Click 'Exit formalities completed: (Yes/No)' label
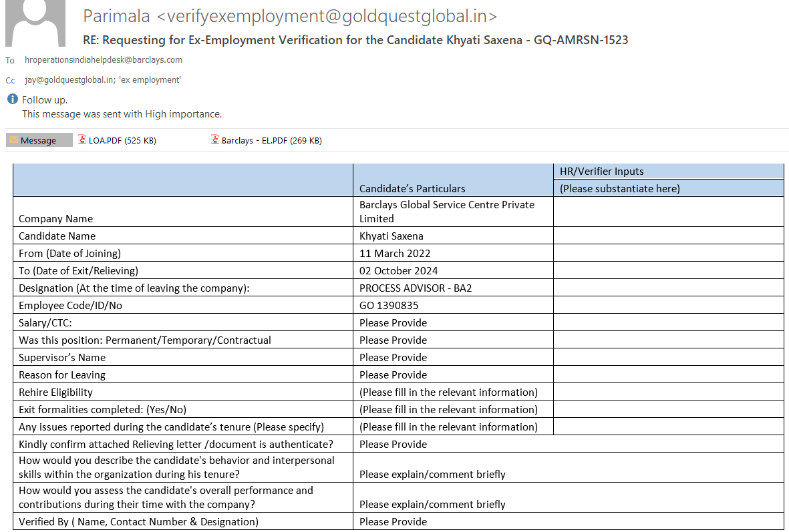789x532 pixels. click(103, 409)
